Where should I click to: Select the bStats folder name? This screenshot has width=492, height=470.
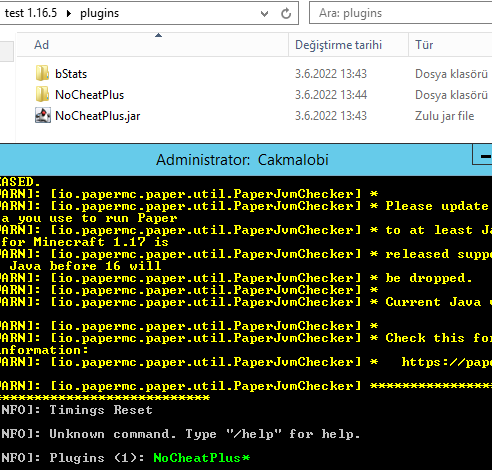point(71,74)
